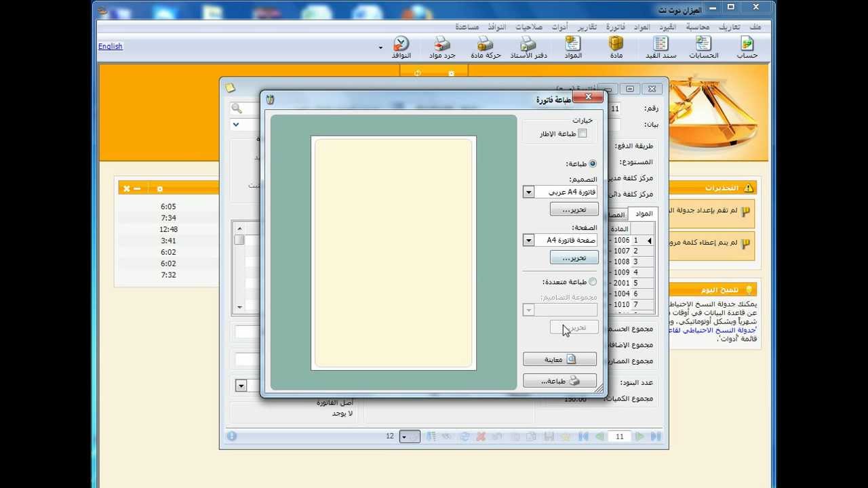Image resolution: width=868 pixels, height=488 pixels.
Task: Open حركة مادة toolbar icon
Action: click(x=486, y=47)
